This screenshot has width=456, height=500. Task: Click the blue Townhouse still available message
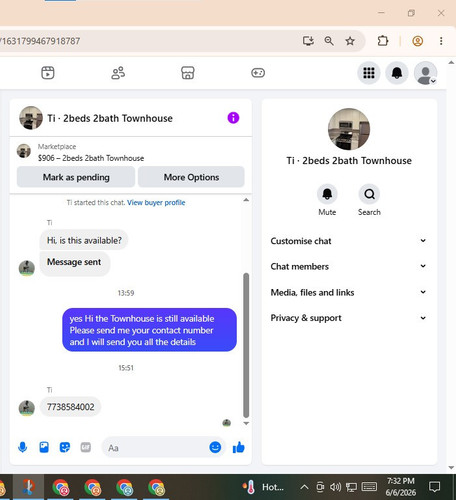click(x=149, y=330)
